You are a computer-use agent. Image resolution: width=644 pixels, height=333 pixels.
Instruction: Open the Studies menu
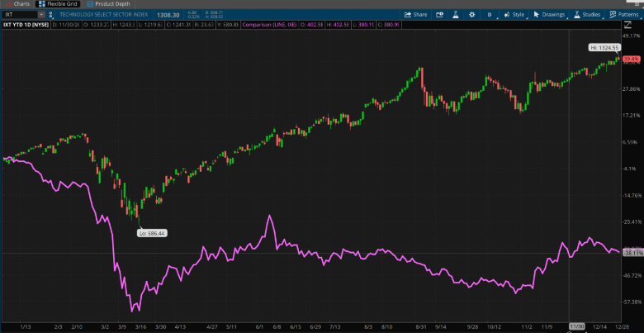[587, 14]
